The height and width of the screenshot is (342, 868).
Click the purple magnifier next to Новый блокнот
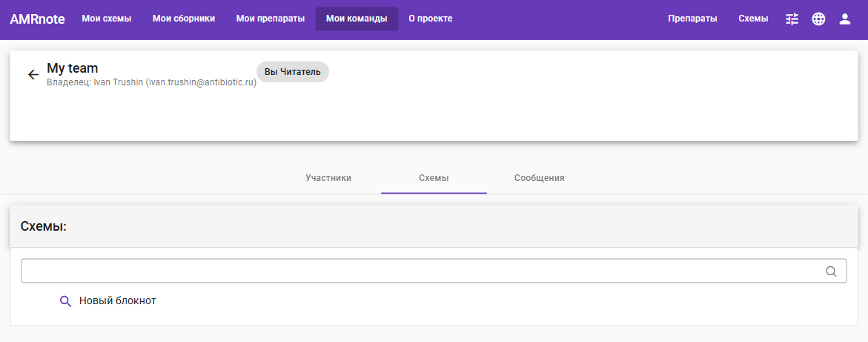pyautogui.click(x=66, y=301)
